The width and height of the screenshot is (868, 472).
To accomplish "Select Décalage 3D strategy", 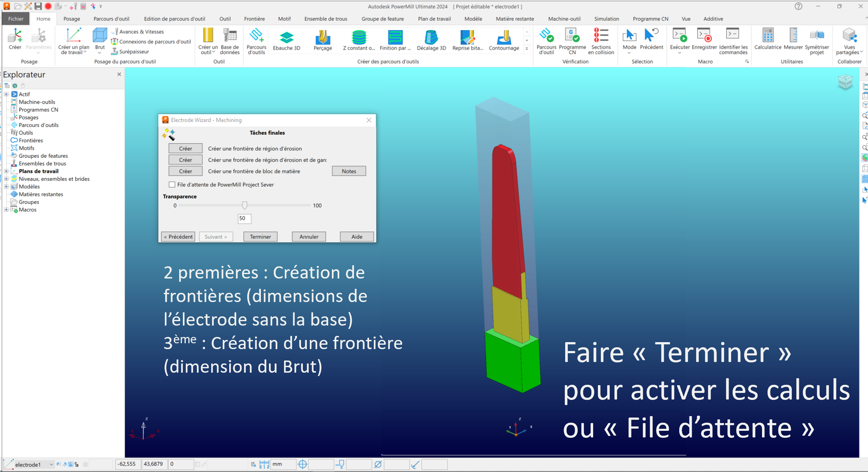I will 431,40.
